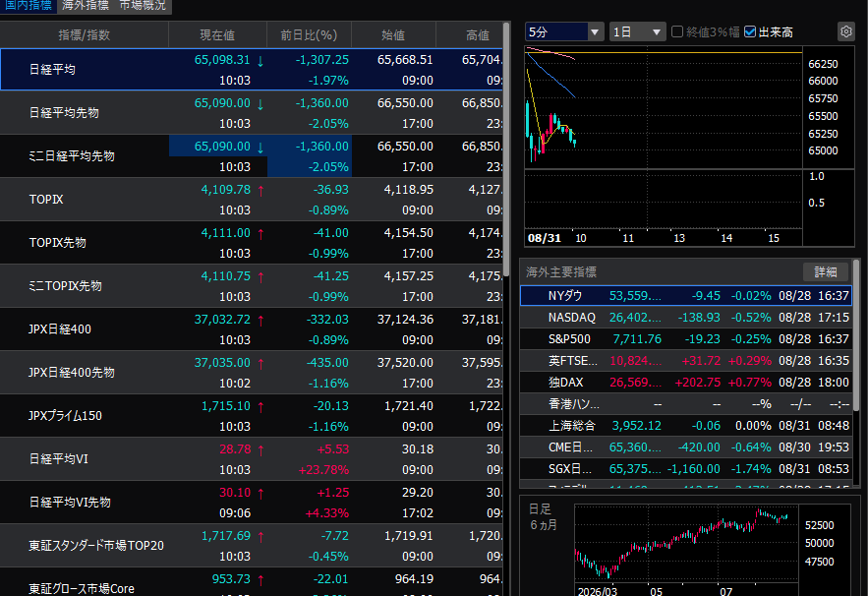The height and width of the screenshot is (596, 868).
Task: Click the up arrow beside JPX日経400 37,032.72
Action: tap(260, 321)
